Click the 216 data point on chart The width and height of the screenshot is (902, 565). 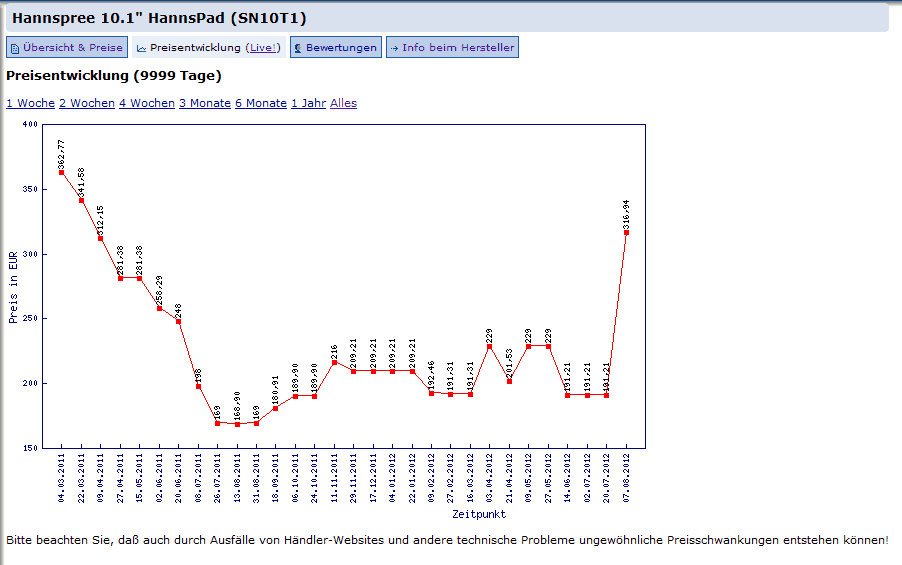(334, 362)
